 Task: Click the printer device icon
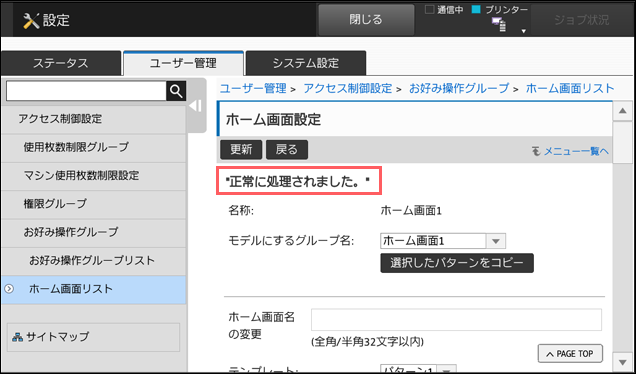499,24
